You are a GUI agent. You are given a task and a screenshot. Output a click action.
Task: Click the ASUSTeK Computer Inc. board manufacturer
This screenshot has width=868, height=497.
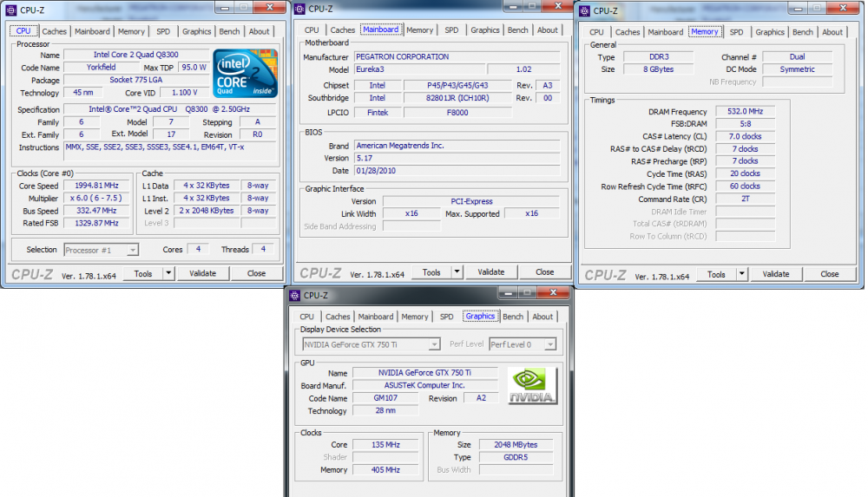click(x=424, y=385)
